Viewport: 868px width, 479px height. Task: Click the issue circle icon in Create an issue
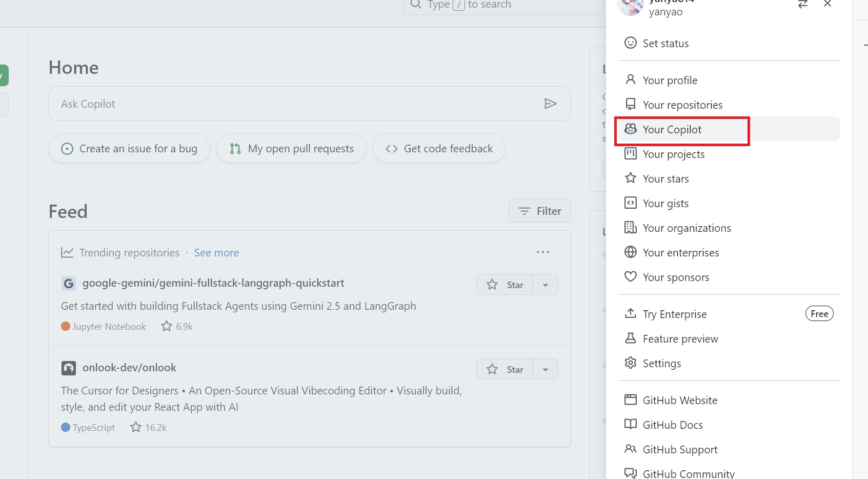point(67,149)
